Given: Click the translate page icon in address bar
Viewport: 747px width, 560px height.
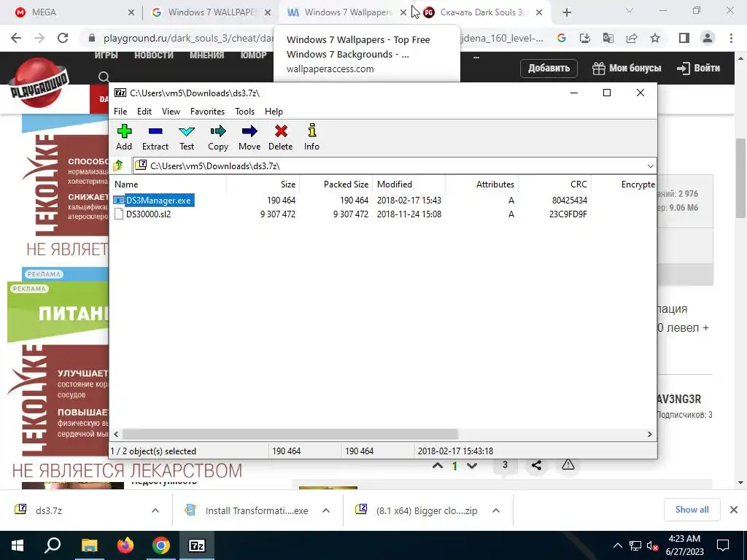Looking at the screenshot, I should pos(608,38).
